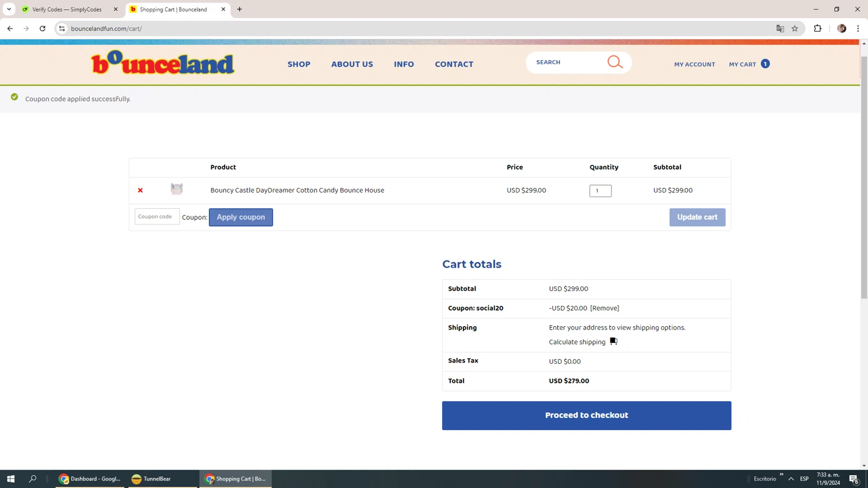Reload the cart page

pos(42,28)
